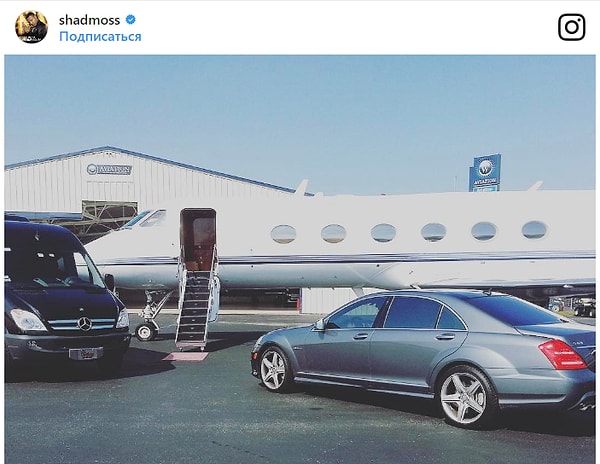Image resolution: width=600 pixels, height=464 pixels.
Task: Click the blue verified badge icon
Action: pos(131,19)
